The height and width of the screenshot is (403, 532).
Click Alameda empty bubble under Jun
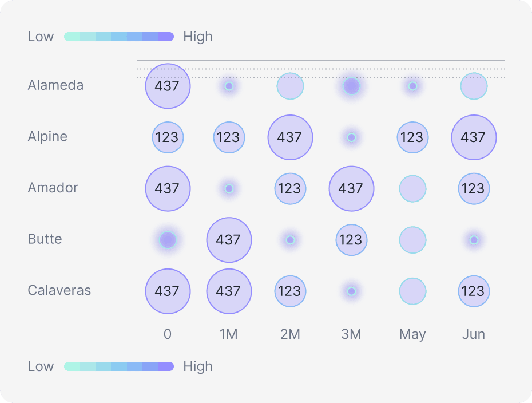click(x=474, y=86)
